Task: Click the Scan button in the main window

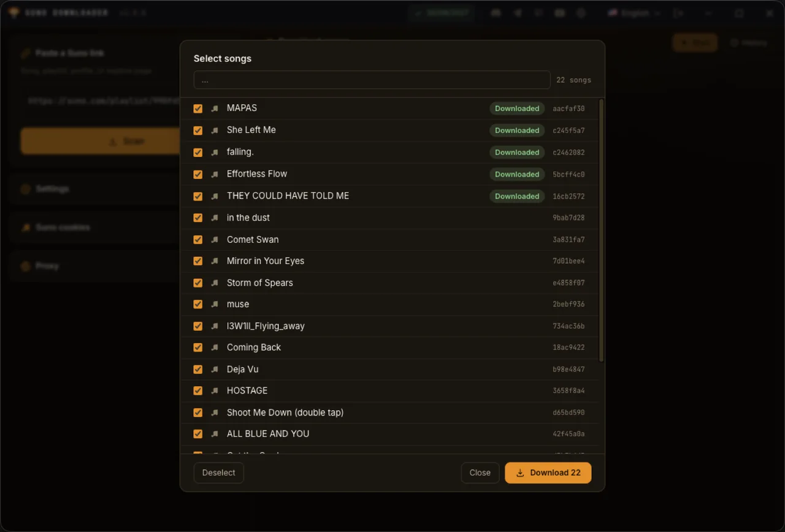Action: click(x=101, y=141)
